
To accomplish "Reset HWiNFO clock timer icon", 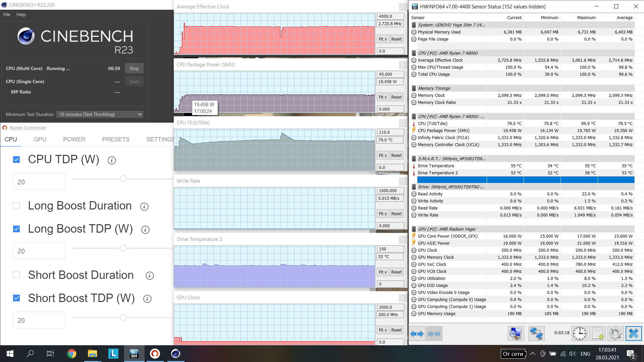I will click(579, 334).
